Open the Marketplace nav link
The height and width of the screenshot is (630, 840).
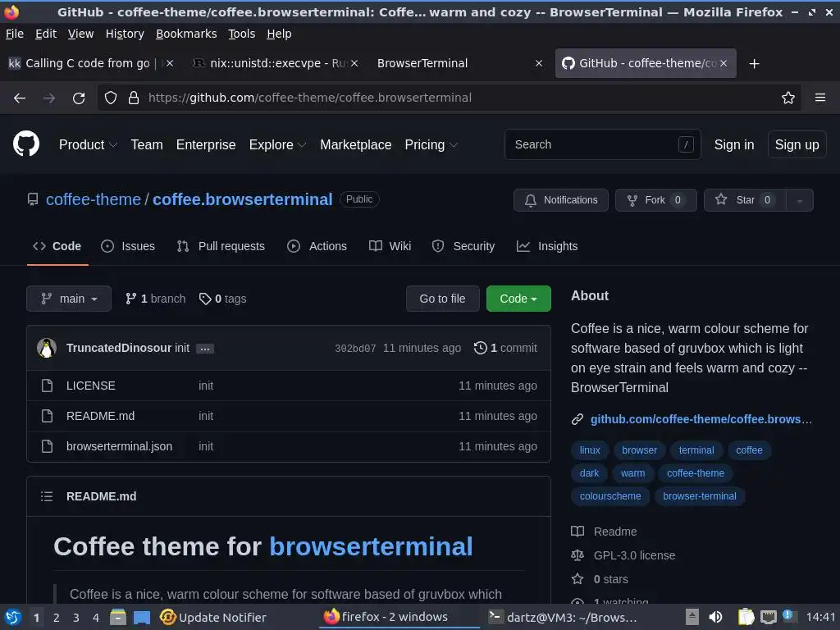(x=356, y=144)
